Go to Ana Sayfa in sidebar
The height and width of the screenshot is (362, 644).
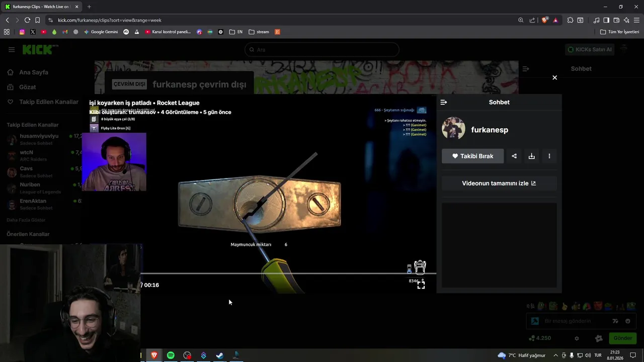[x=28, y=72]
